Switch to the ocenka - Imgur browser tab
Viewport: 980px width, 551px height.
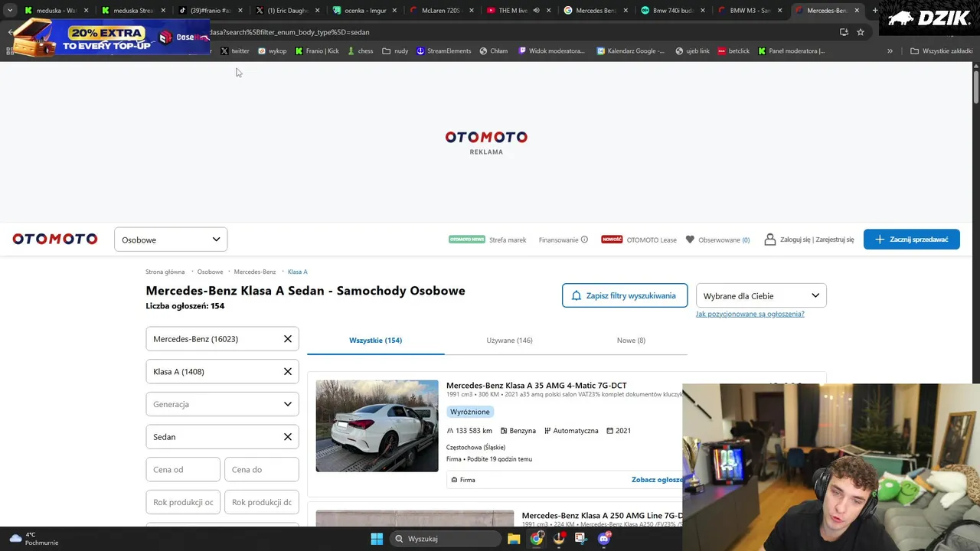[364, 11]
